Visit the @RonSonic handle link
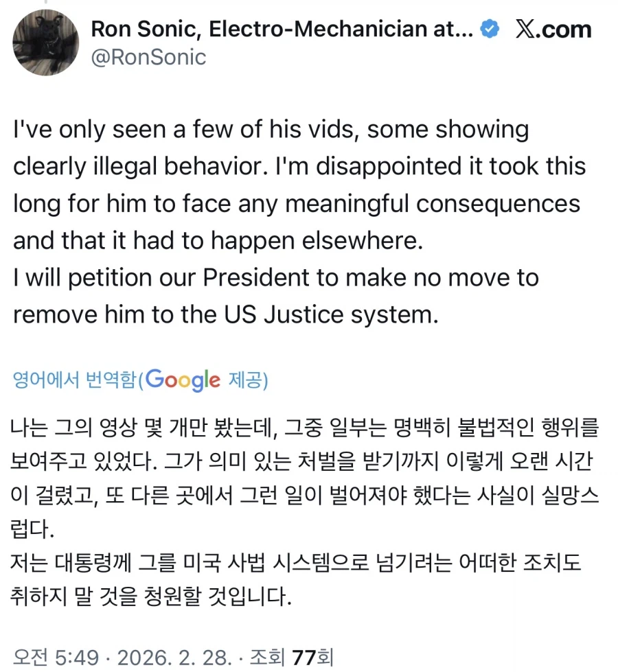This screenshot has height=672, width=618. pyautogui.click(x=148, y=56)
